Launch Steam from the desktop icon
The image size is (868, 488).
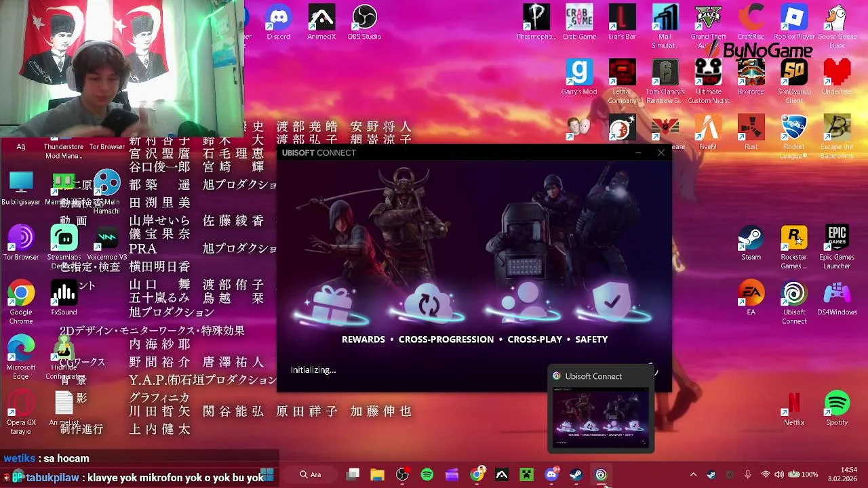pos(751,243)
